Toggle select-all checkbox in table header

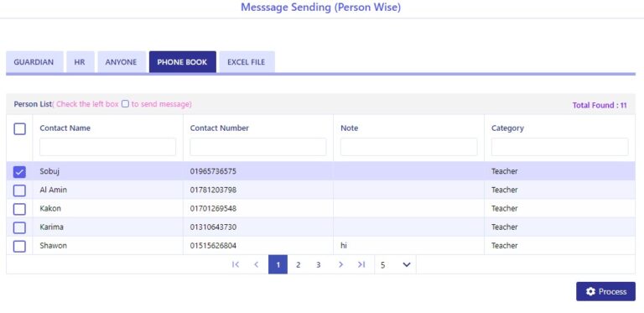point(19,129)
